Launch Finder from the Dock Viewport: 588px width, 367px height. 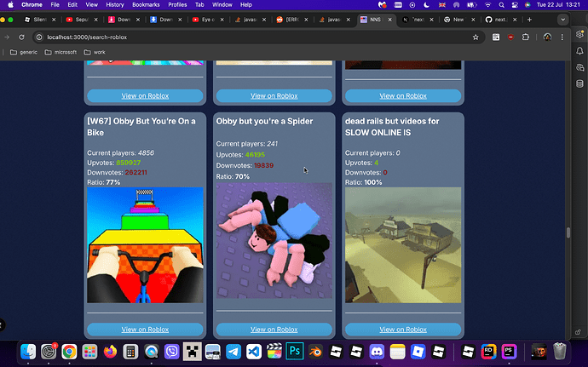(x=28, y=352)
